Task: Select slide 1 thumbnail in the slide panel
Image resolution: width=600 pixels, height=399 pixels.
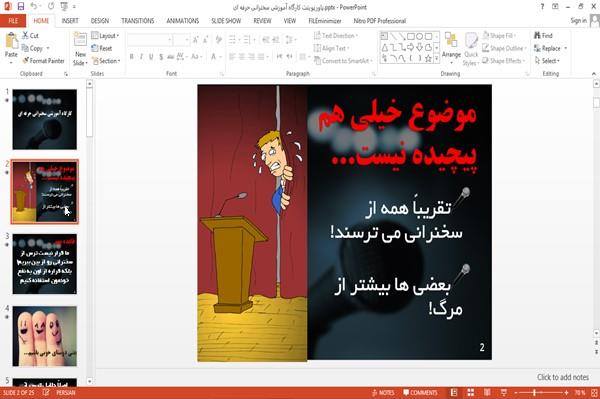Action: 44,119
